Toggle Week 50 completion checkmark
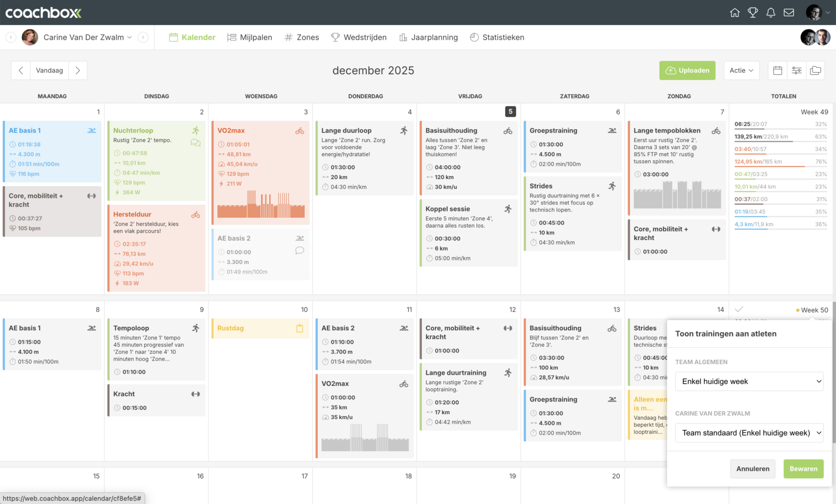Viewport: 836px width, 504px height. pos(739,309)
